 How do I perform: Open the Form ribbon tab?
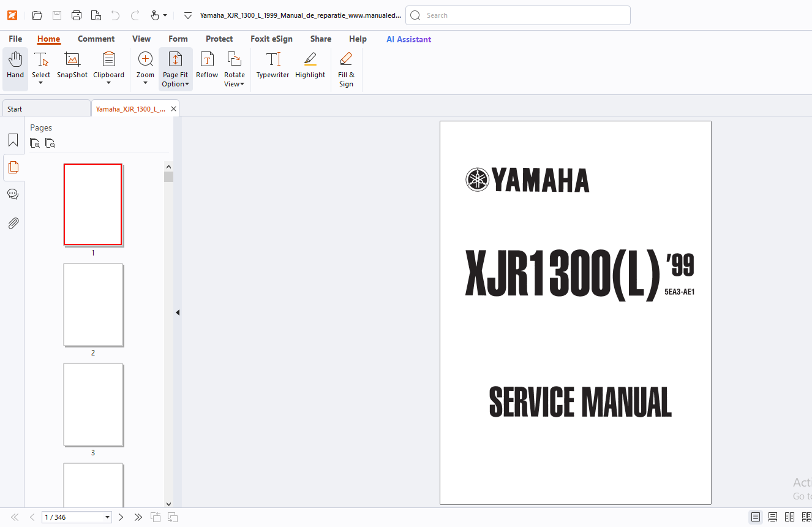[178, 39]
